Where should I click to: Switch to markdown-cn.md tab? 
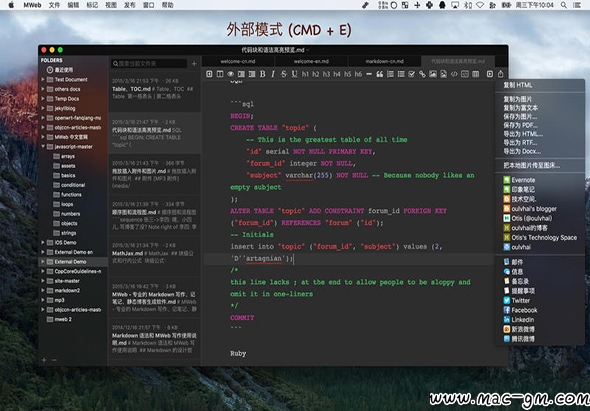point(385,61)
